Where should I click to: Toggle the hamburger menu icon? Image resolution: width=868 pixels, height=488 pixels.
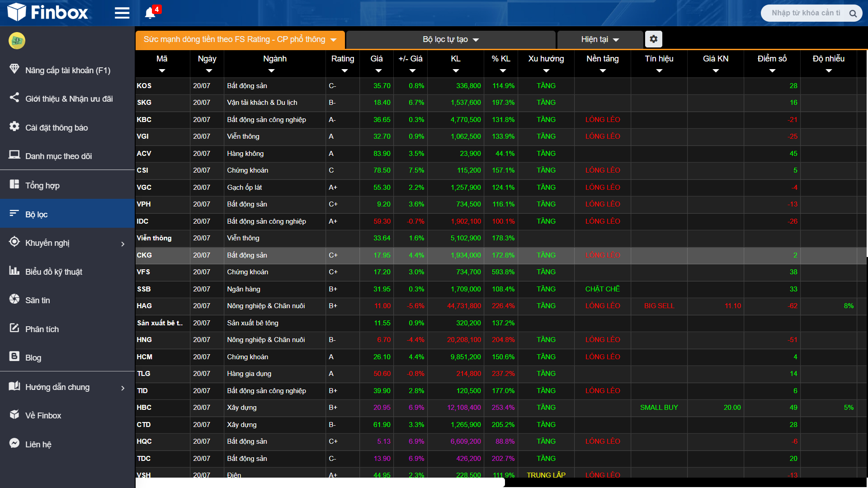pyautogui.click(x=122, y=13)
